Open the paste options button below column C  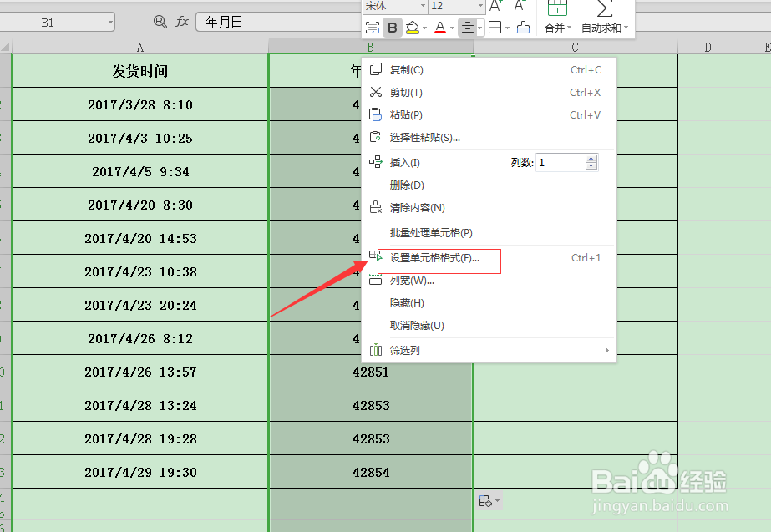coord(489,501)
